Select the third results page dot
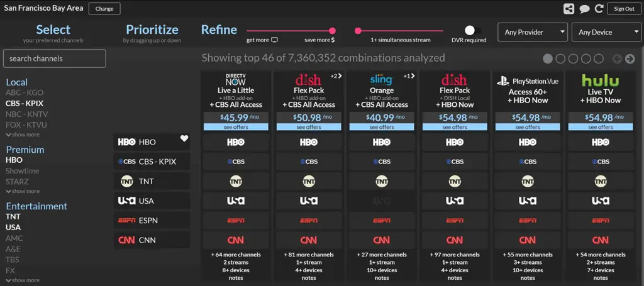644x286 pixels. tap(573, 58)
